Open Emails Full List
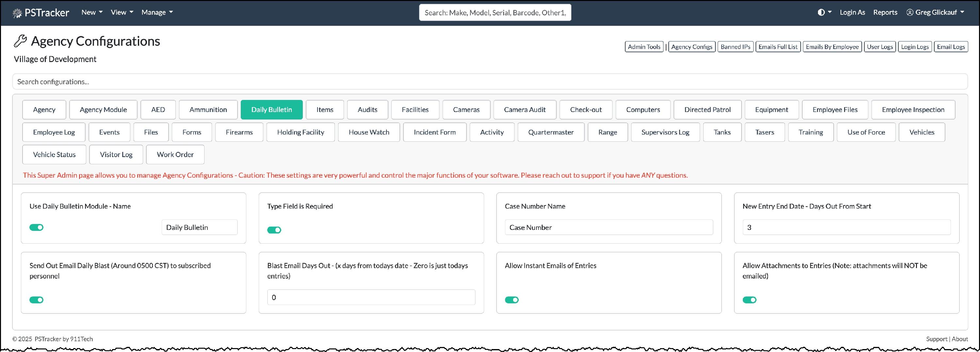980x352 pixels. 778,47
